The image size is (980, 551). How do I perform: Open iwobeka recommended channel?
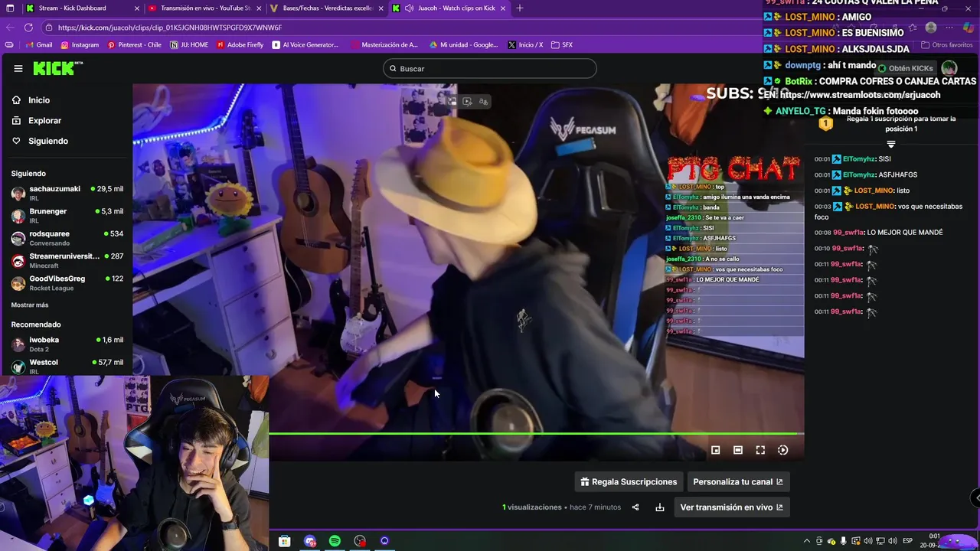pos(67,344)
